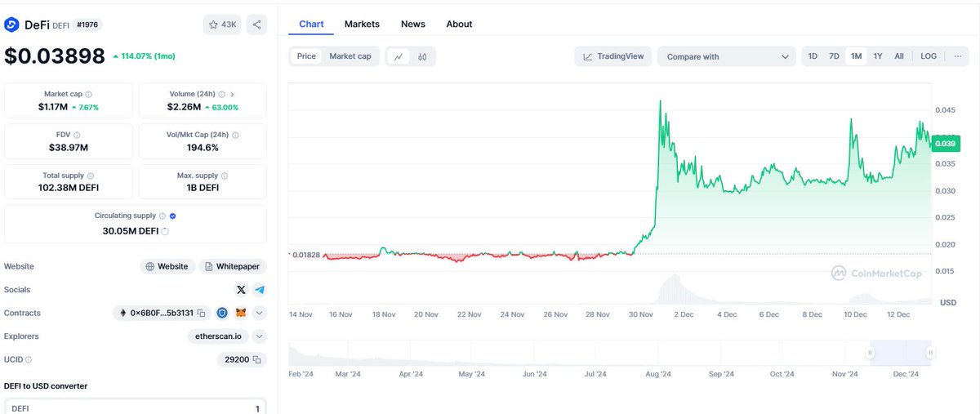980x414 pixels.
Task: Click the 102.38M DEFI total supply value
Action: coord(69,188)
